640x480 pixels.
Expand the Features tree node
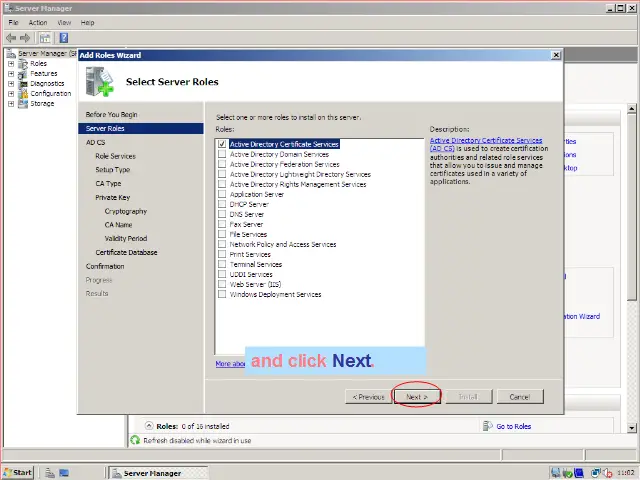(11, 74)
